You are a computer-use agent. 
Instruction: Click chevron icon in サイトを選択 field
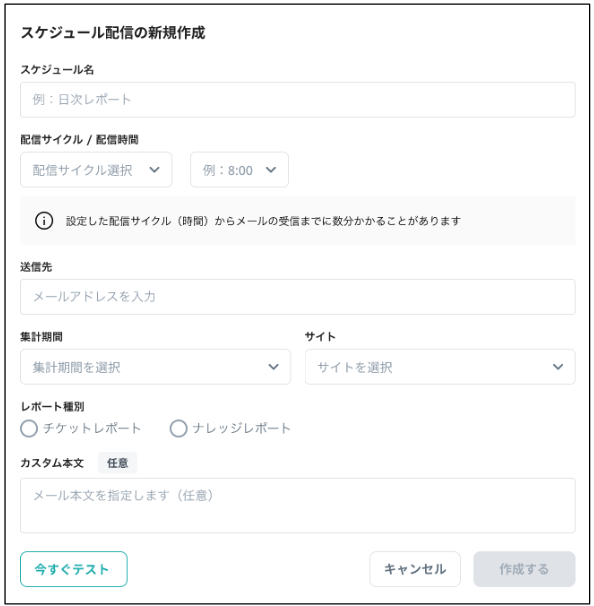click(558, 367)
